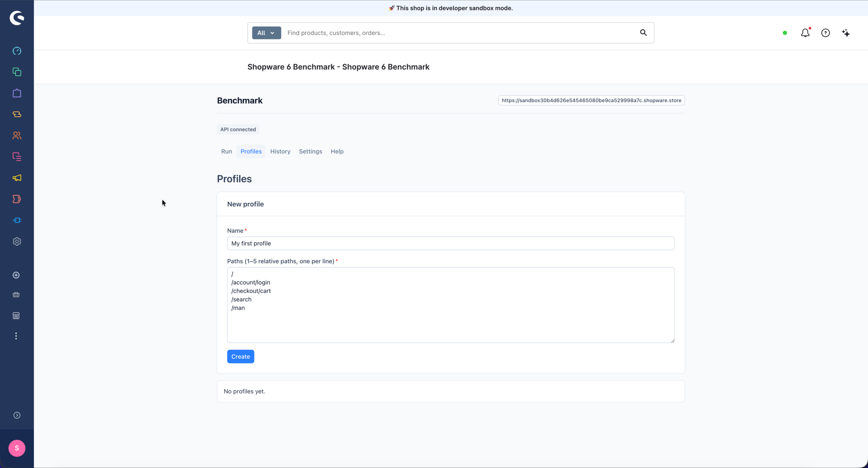Click the magnifier search icon
The width and height of the screenshot is (868, 468).
644,32
